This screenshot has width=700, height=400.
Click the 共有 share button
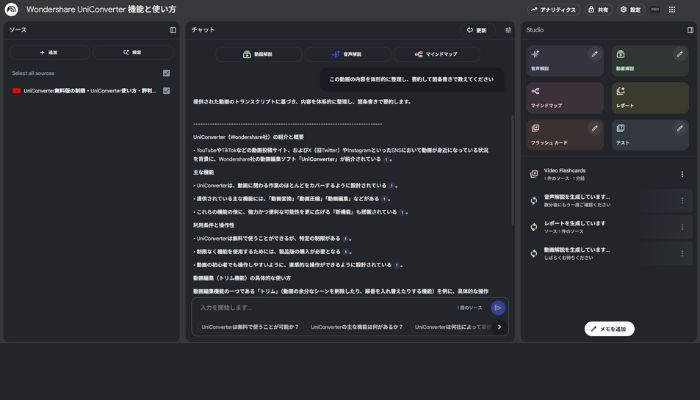[x=598, y=9]
